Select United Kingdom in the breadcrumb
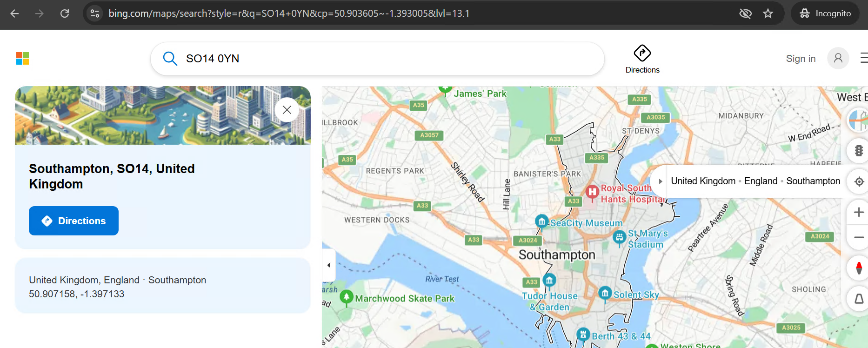 703,181
